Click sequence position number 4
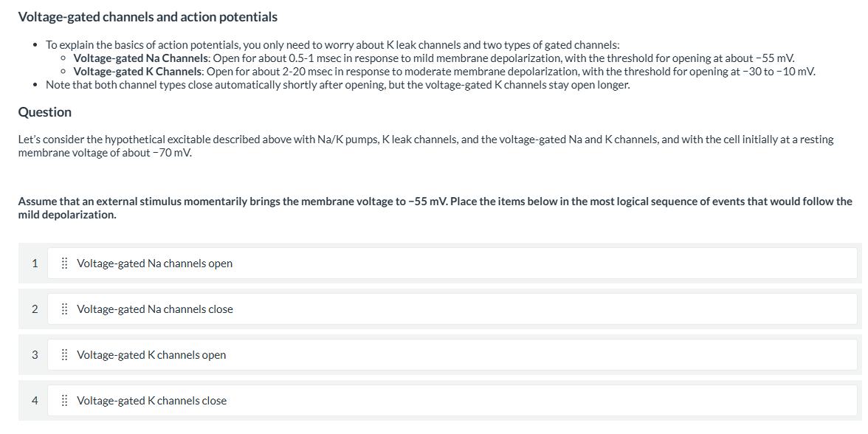The height and width of the screenshot is (434, 868). [35, 401]
